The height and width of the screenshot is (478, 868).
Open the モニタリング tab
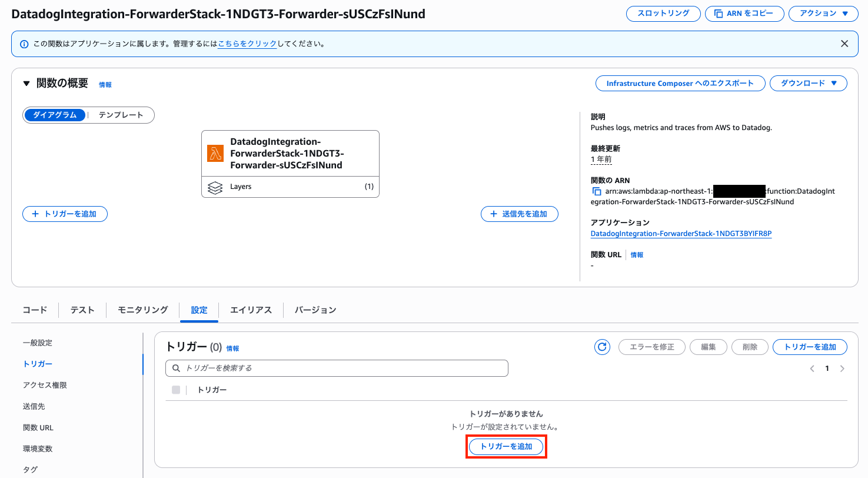[143, 310]
